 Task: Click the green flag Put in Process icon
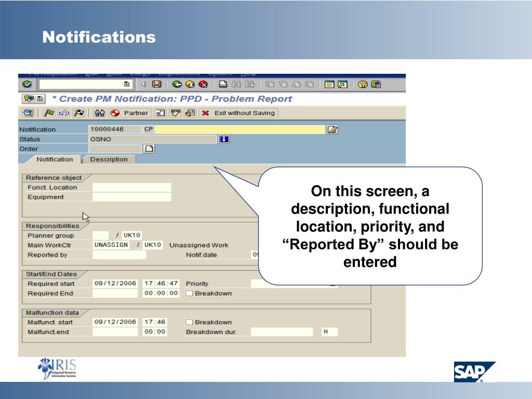(49, 113)
